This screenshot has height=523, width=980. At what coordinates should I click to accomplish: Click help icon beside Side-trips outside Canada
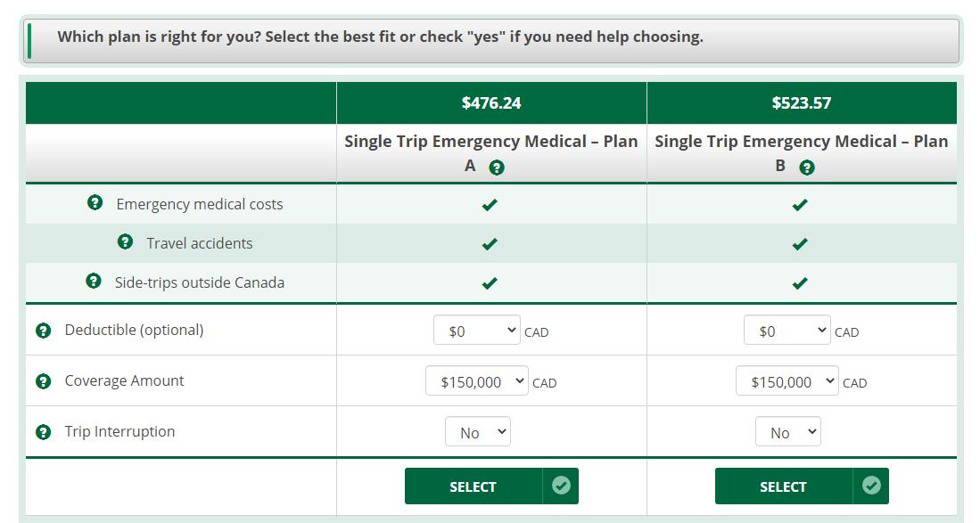(94, 282)
